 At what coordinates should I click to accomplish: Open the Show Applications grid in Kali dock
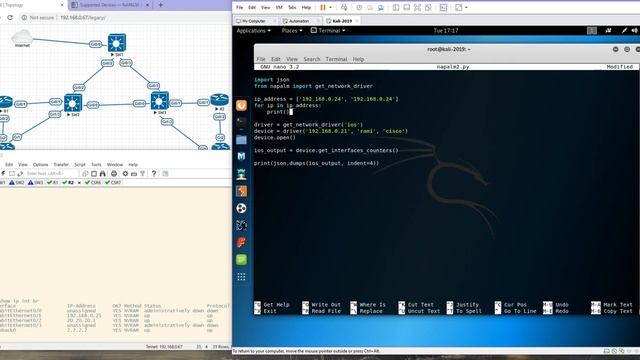(x=241, y=277)
